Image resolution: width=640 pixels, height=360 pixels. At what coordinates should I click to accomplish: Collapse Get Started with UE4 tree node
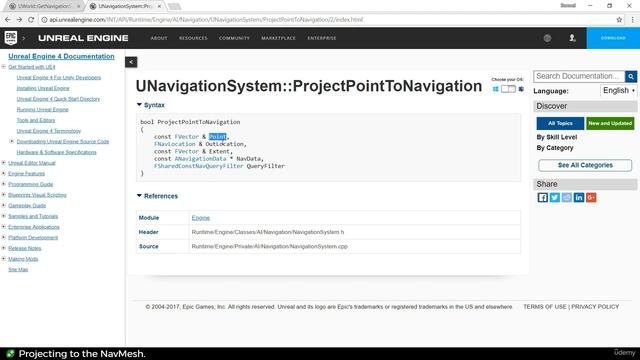coord(4,67)
